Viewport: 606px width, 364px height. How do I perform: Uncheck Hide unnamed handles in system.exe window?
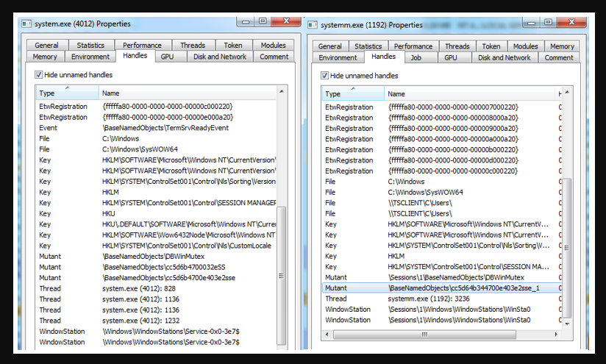pos(39,74)
